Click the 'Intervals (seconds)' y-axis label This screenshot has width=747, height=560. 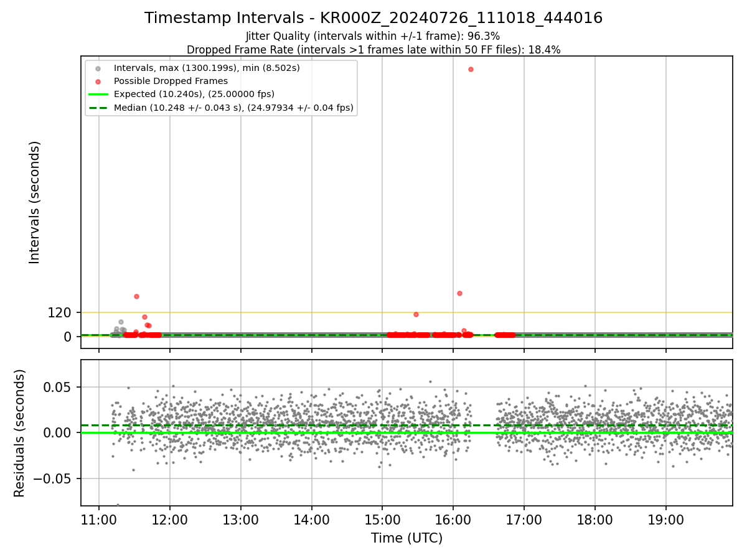pyautogui.click(x=35, y=202)
